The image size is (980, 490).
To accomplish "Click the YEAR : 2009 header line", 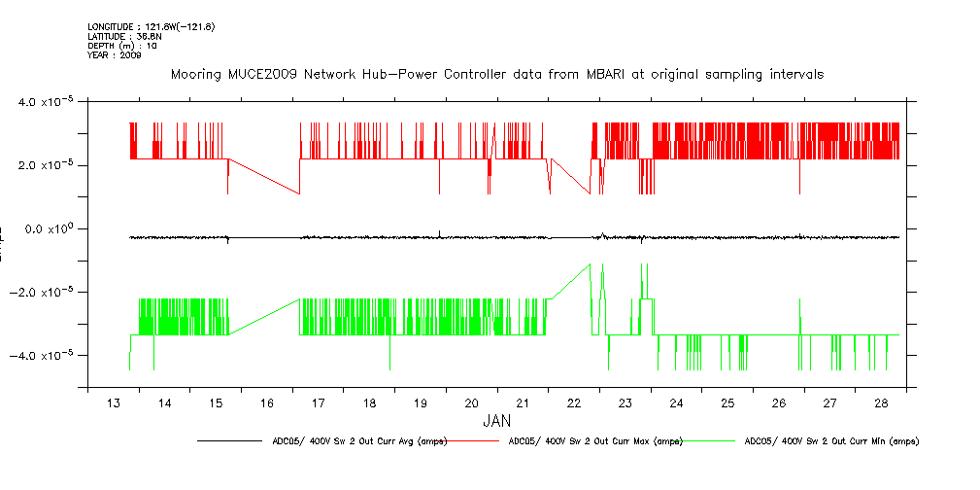I will (x=115, y=55).
